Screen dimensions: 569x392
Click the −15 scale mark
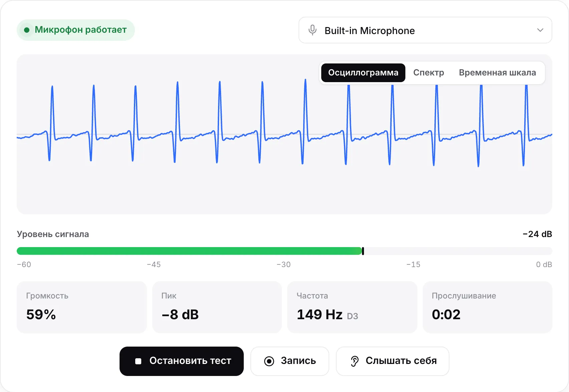click(x=413, y=264)
